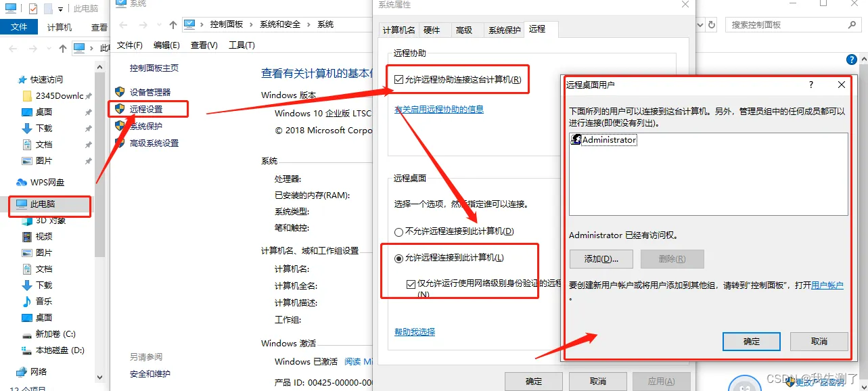Switch to the 硬件 (Hardware) tab
The image size is (868, 391).
coord(432,30)
